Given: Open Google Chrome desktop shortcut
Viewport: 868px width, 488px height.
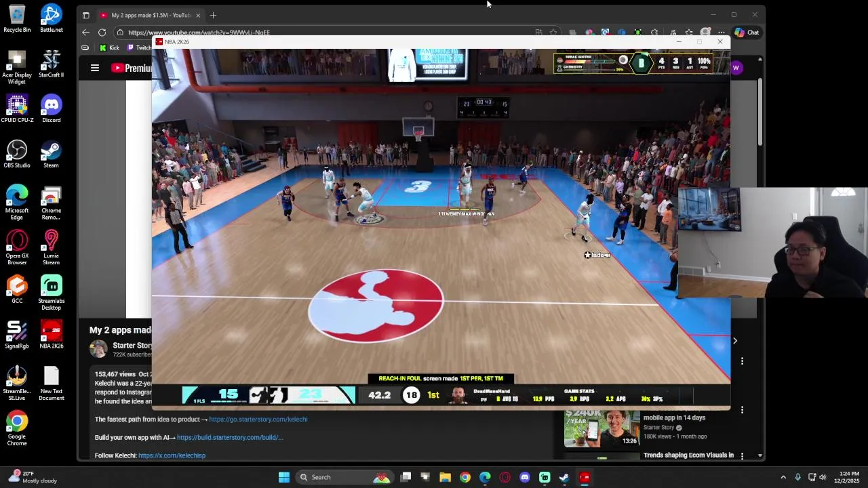Looking at the screenshot, I should [17, 429].
